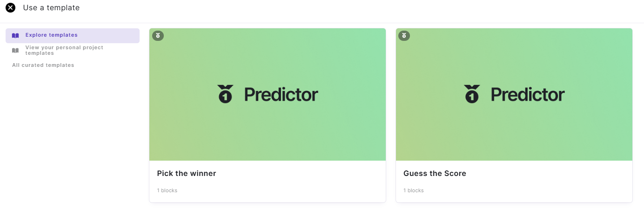The image size is (644, 221).
Task: Click the Predictor medal logo in Guess the Score preview
Action: click(x=472, y=94)
